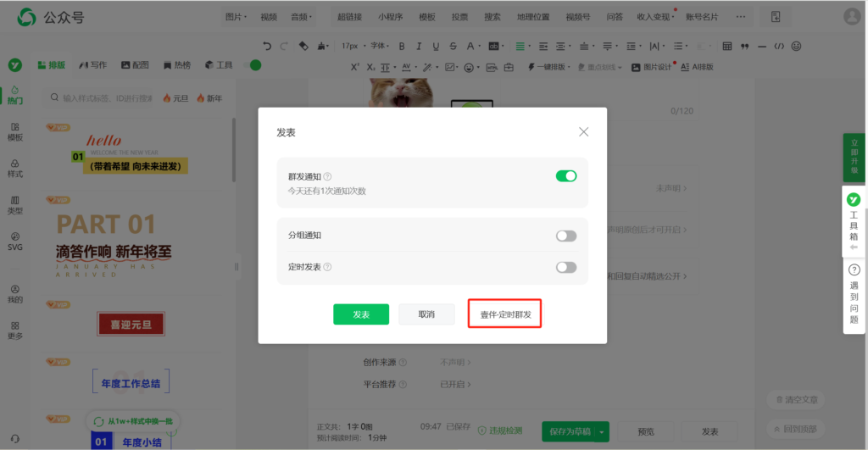
Task: Open the 超链接 menu item
Action: [x=350, y=17]
